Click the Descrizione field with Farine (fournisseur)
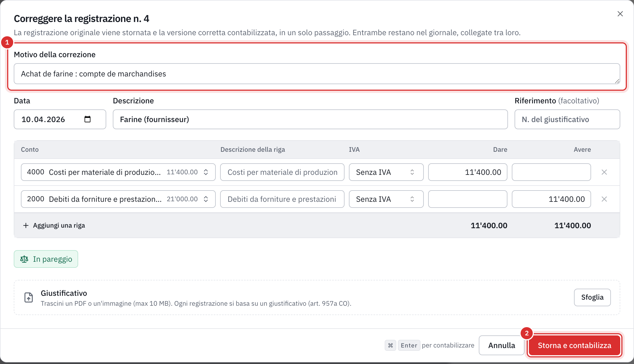 click(x=310, y=119)
